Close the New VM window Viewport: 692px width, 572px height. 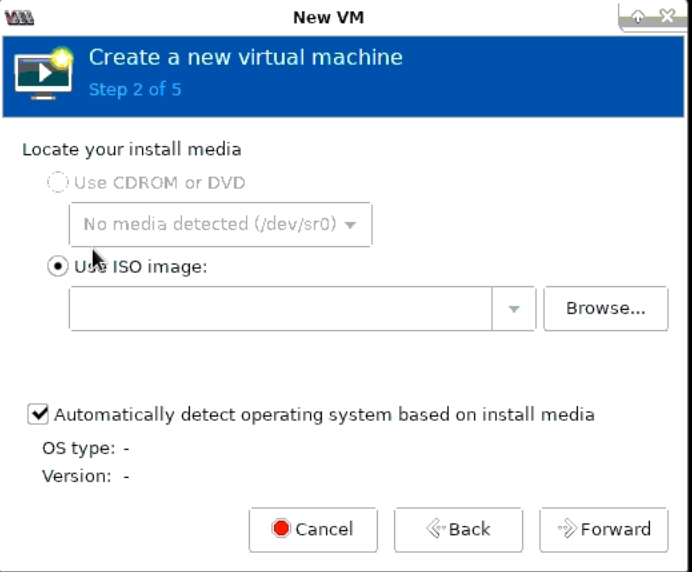[665, 17]
